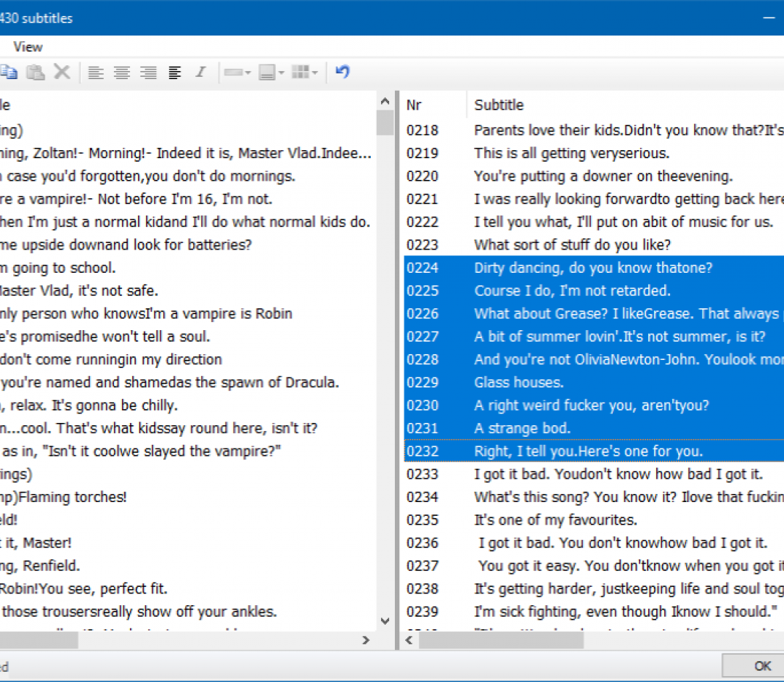The width and height of the screenshot is (784, 682).
Task: Click the Copy icon in the toolbar
Action: click(9, 73)
